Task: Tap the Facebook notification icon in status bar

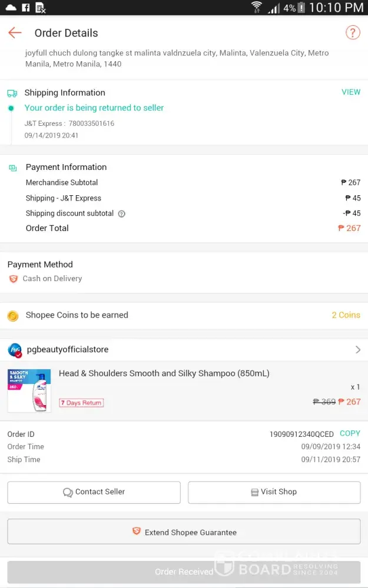Action: point(25,8)
